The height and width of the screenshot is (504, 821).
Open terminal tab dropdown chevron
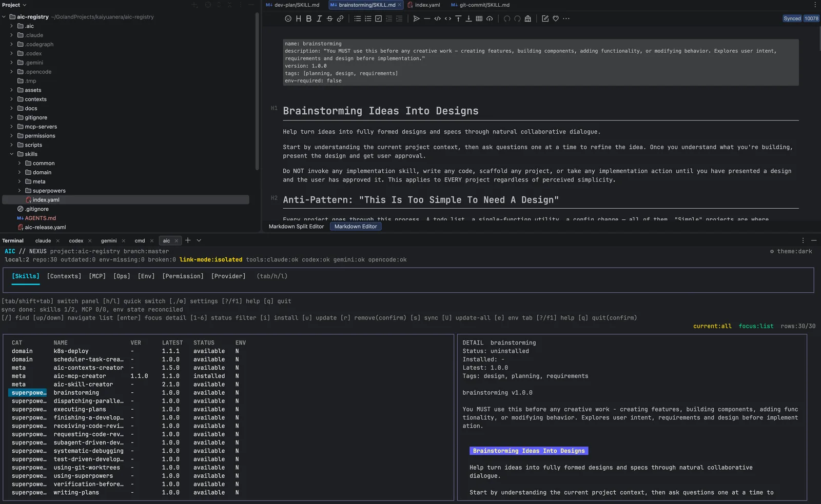click(199, 240)
